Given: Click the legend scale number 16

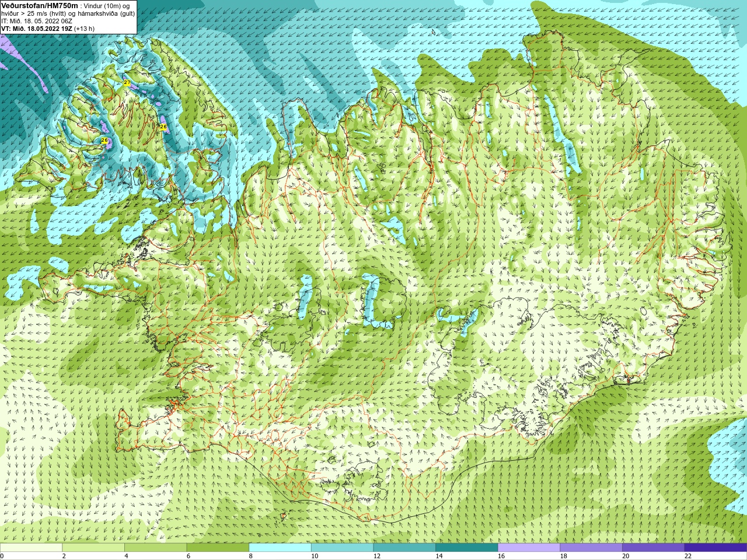Looking at the screenshot, I should (501, 556).
